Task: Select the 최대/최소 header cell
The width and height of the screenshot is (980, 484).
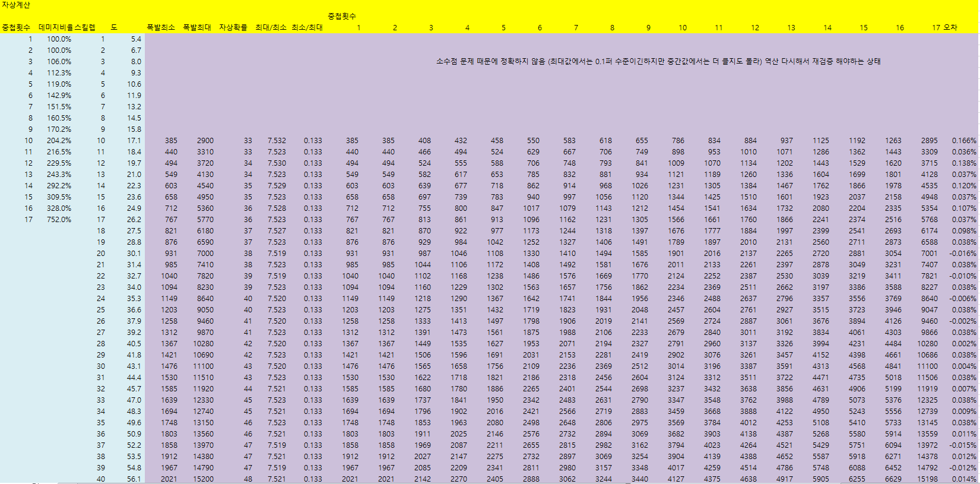Action: 271,28
